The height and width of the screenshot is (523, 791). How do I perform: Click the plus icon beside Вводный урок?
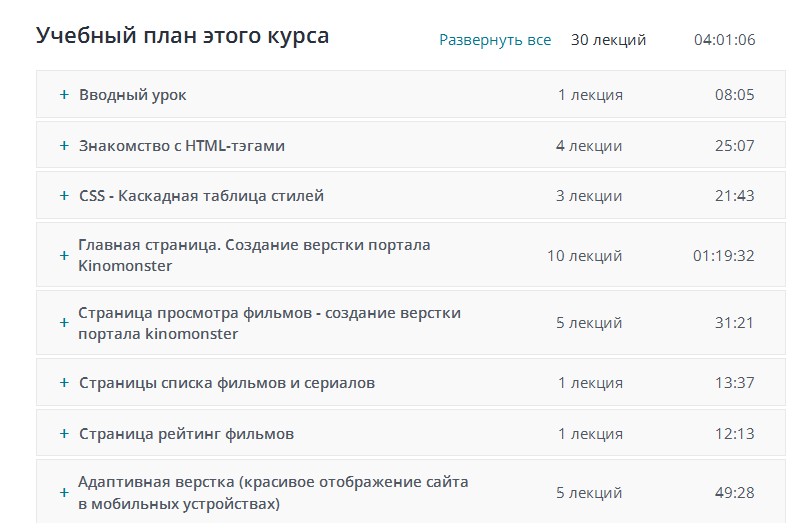(x=64, y=95)
